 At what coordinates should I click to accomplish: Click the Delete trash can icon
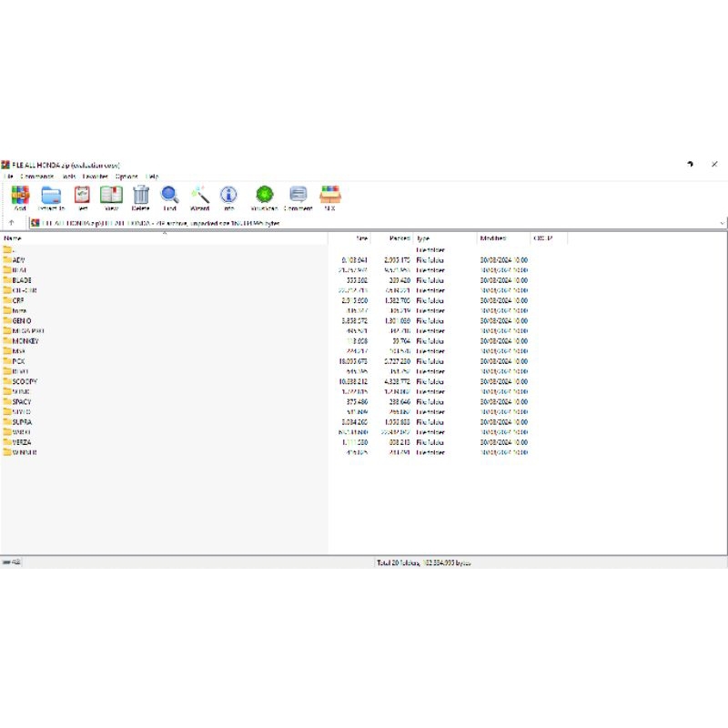click(x=141, y=196)
